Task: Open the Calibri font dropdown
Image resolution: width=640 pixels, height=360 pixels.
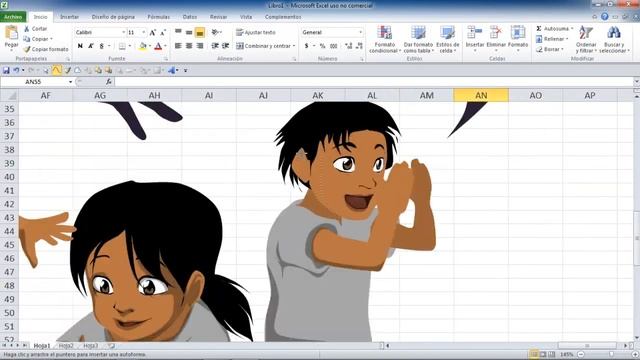Action: tap(123, 32)
